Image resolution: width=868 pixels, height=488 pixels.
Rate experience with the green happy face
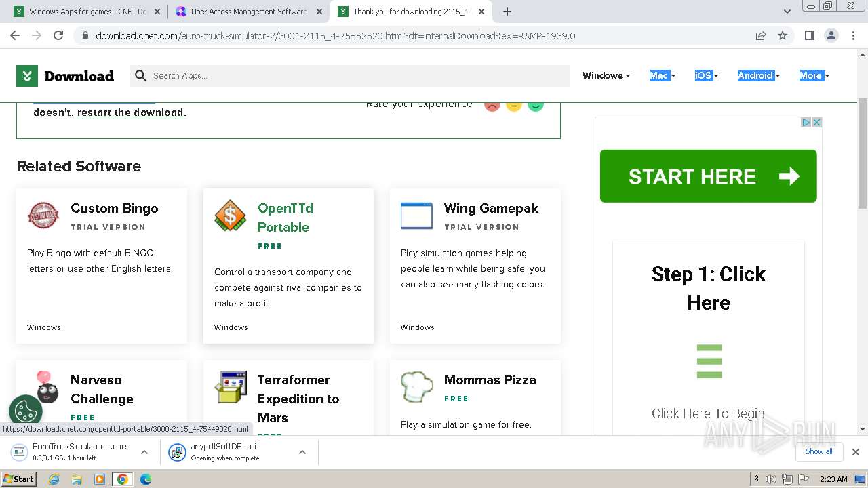pos(536,105)
